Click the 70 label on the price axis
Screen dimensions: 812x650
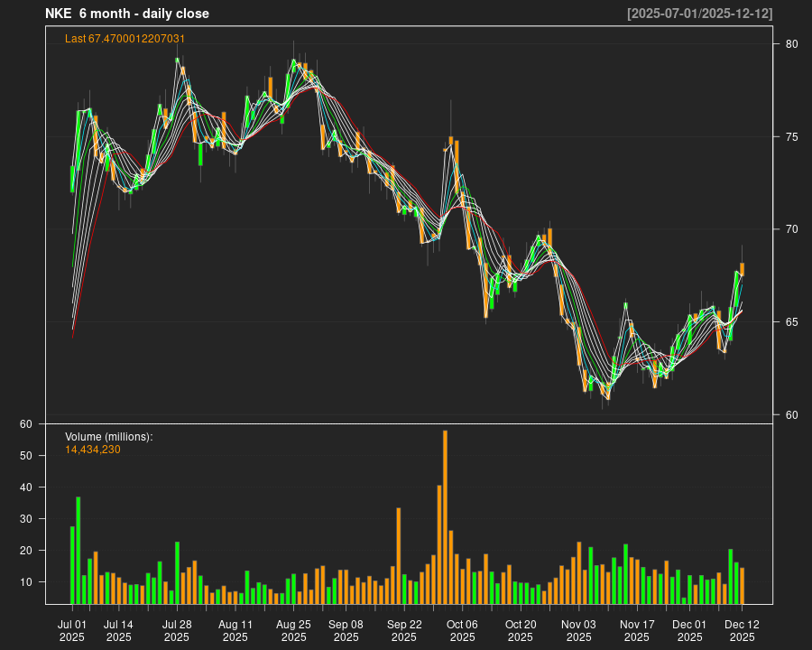(x=790, y=229)
